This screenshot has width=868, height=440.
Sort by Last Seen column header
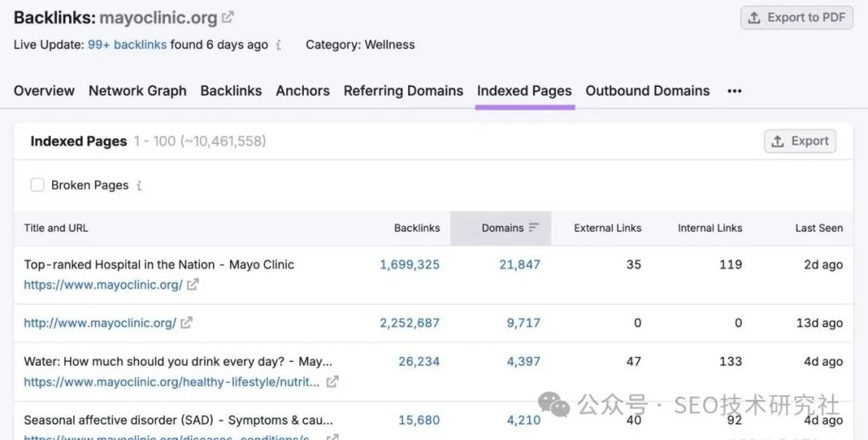point(819,228)
